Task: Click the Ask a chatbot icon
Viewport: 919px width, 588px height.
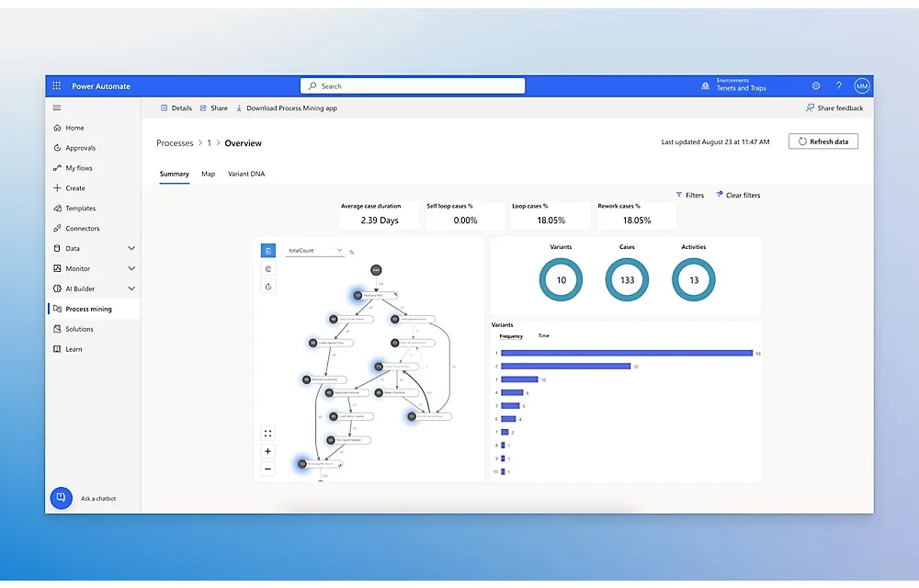Action: coord(61,498)
